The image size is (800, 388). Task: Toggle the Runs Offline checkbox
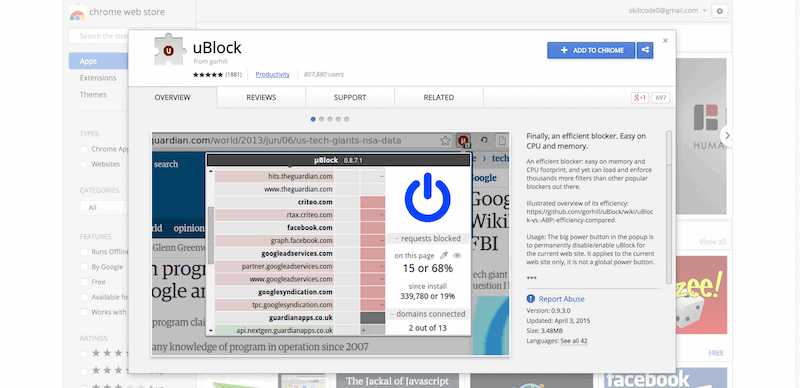point(84,252)
